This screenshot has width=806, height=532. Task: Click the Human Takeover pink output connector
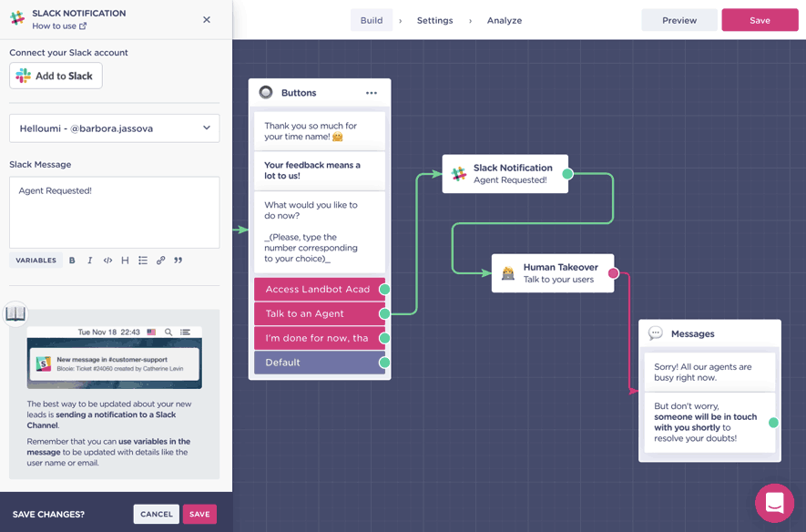[x=613, y=273]
